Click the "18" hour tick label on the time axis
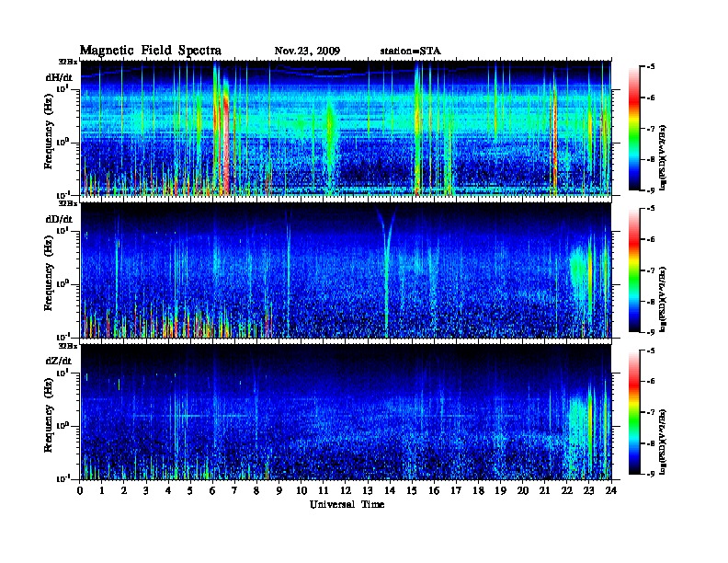 pyautogui.click(x=478, y=491)
